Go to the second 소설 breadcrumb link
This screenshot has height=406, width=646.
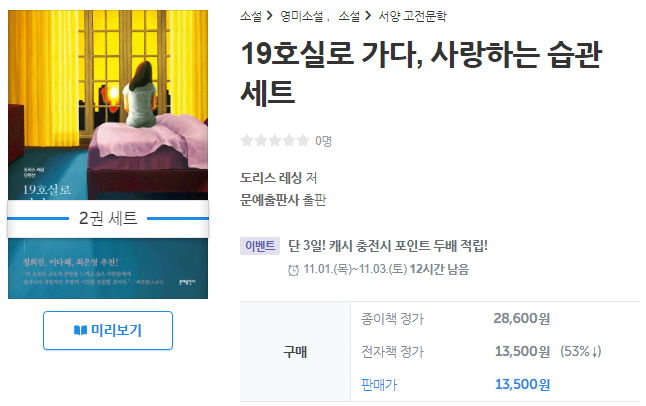pyautogui.click(x=349, y=16)
